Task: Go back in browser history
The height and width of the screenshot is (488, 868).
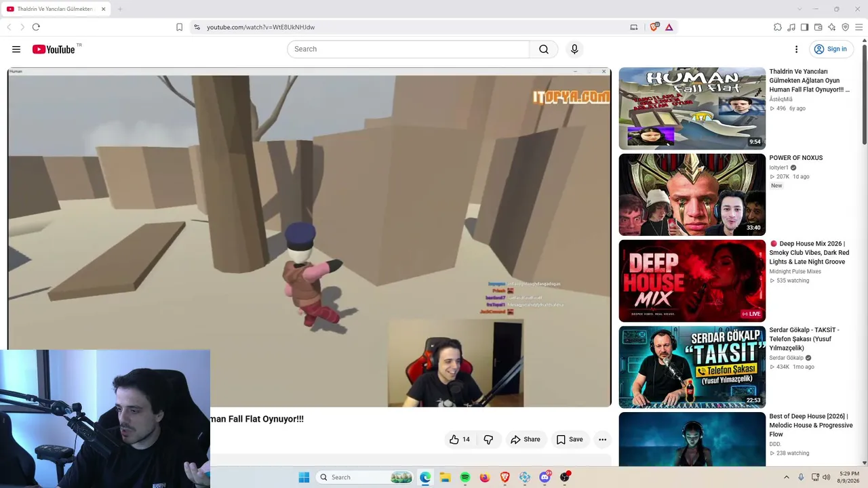Action: (9, 27)
